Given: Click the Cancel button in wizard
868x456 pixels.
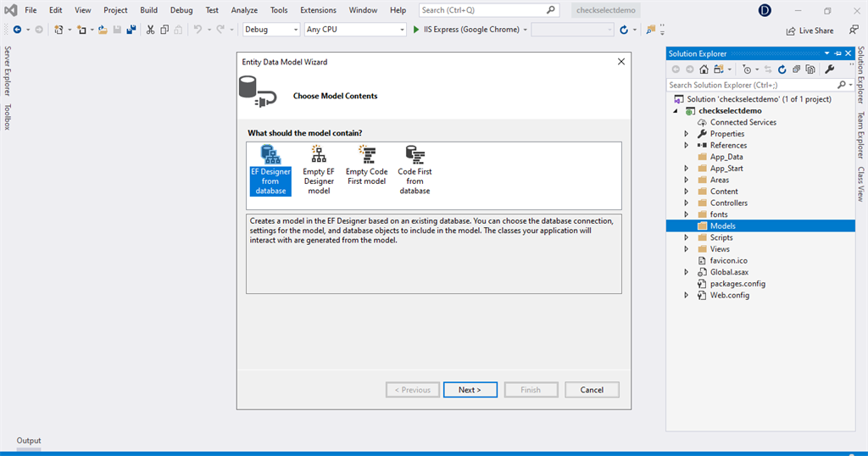Looking at the screenshot, I should coord(592,390).
